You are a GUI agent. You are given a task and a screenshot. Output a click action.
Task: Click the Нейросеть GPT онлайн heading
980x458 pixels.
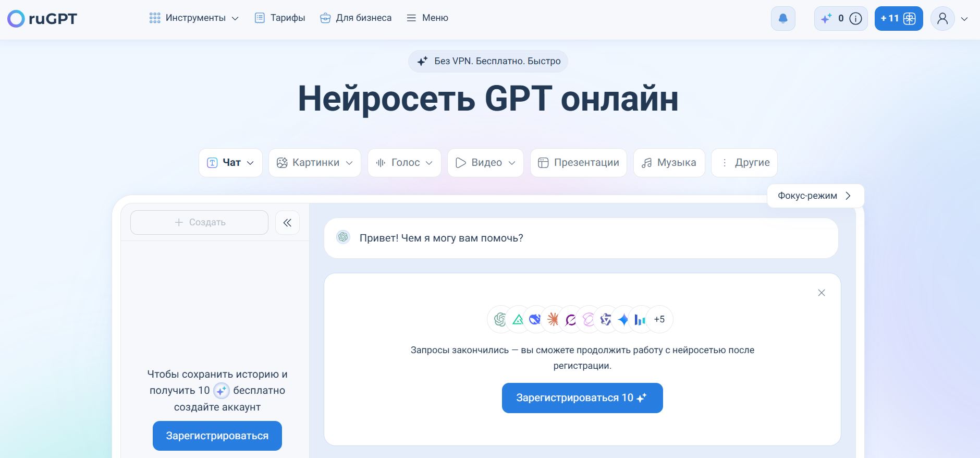pyautogui.click(x=488, y=99)
